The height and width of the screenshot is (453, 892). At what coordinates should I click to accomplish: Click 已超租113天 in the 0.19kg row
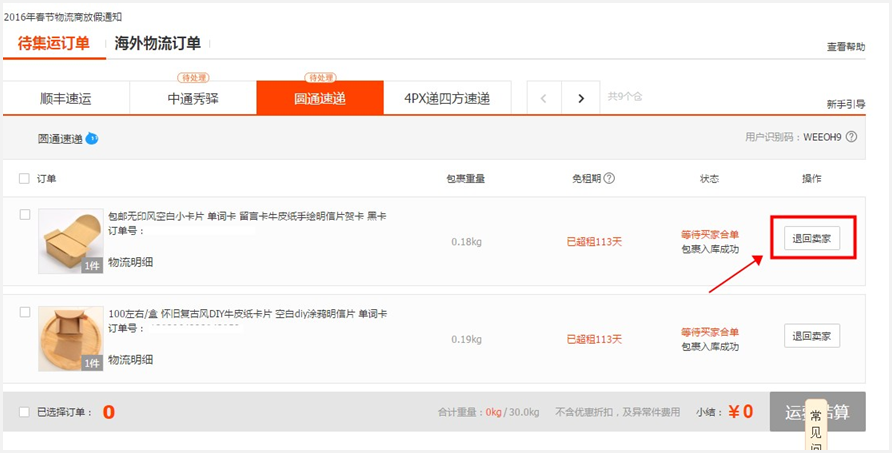[594, 339]
